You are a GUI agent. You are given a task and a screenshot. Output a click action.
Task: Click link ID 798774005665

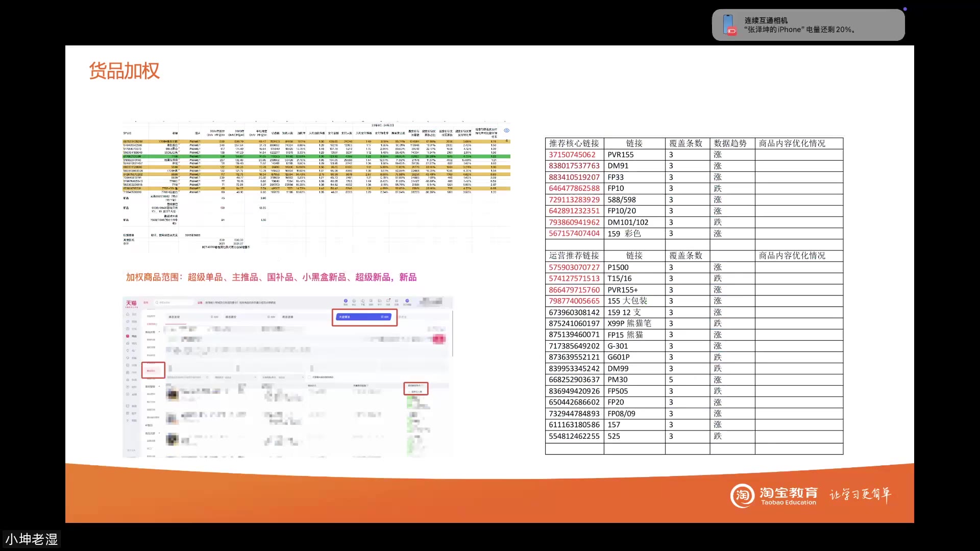[x=574, y=301]
